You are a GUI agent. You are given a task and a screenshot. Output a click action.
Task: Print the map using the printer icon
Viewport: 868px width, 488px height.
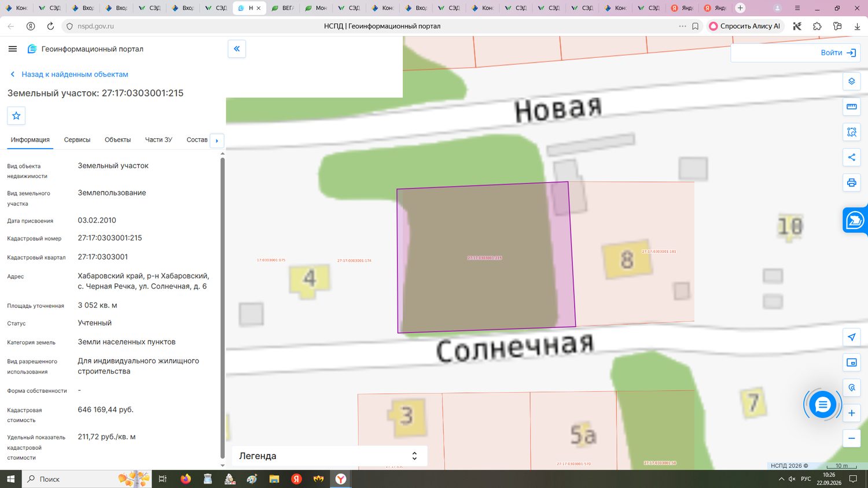[x=851, y=183]
